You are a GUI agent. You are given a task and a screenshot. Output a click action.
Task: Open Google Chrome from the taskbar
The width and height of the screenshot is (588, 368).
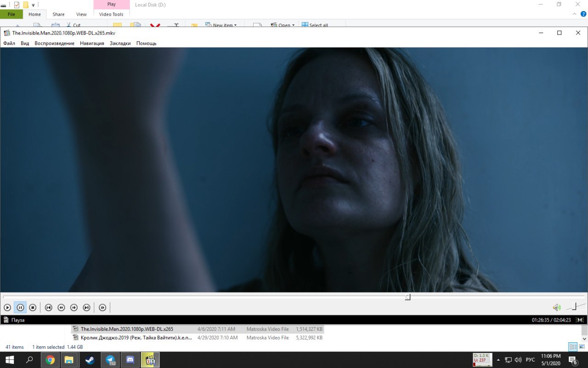click(50, 360)
